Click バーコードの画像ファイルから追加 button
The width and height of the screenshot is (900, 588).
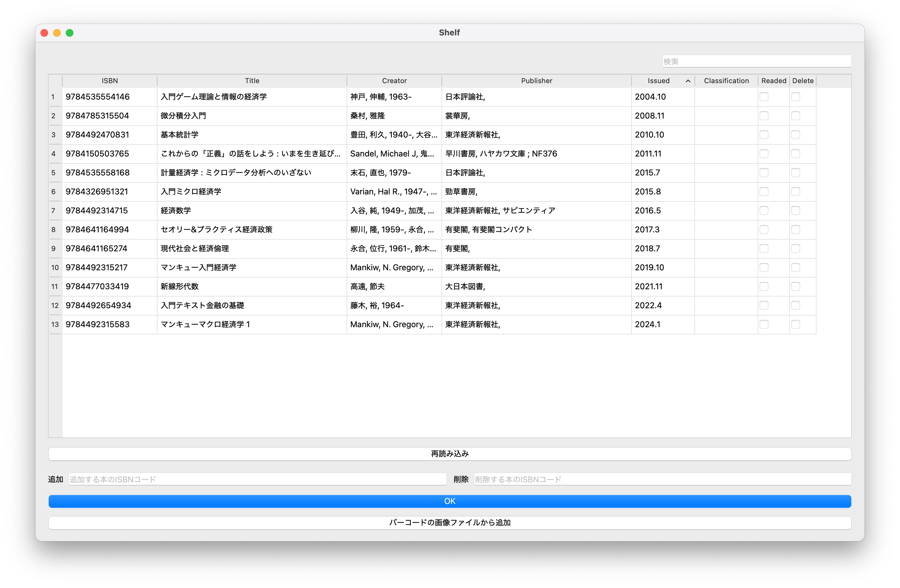(x=449, y=523)
